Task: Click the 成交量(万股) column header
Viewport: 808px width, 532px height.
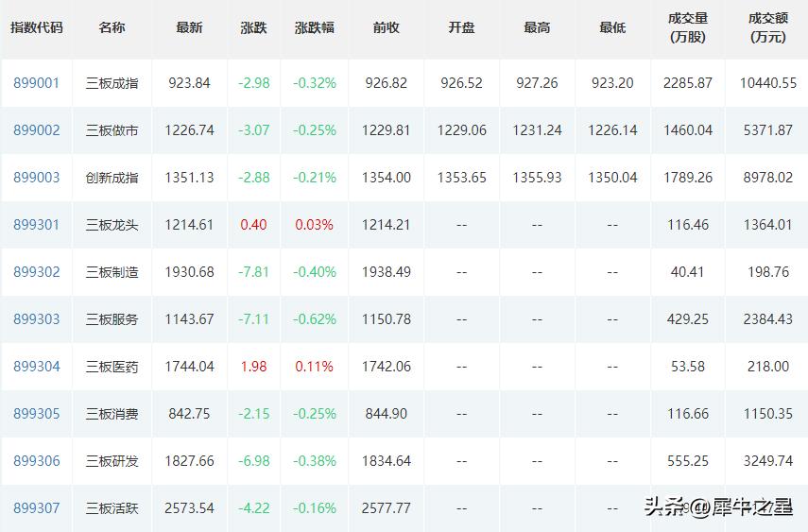Action: [x=687, y=27]
